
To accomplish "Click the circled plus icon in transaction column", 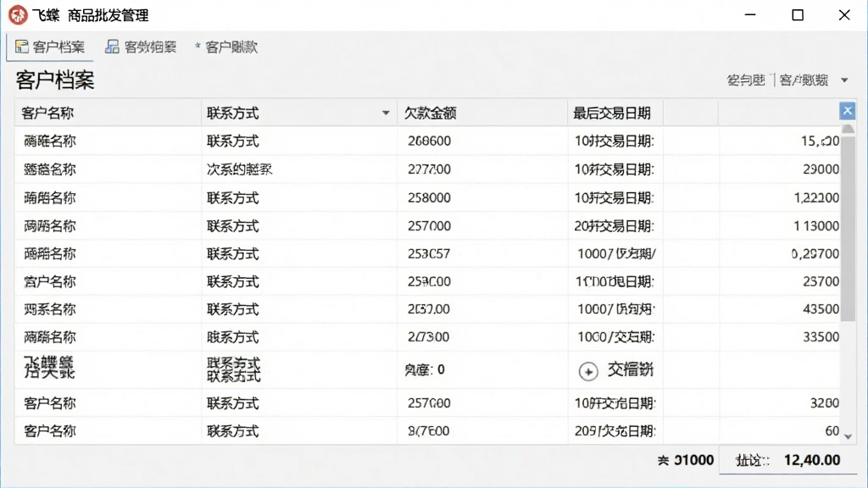I will pyautogui.click(x=588, y=371).
